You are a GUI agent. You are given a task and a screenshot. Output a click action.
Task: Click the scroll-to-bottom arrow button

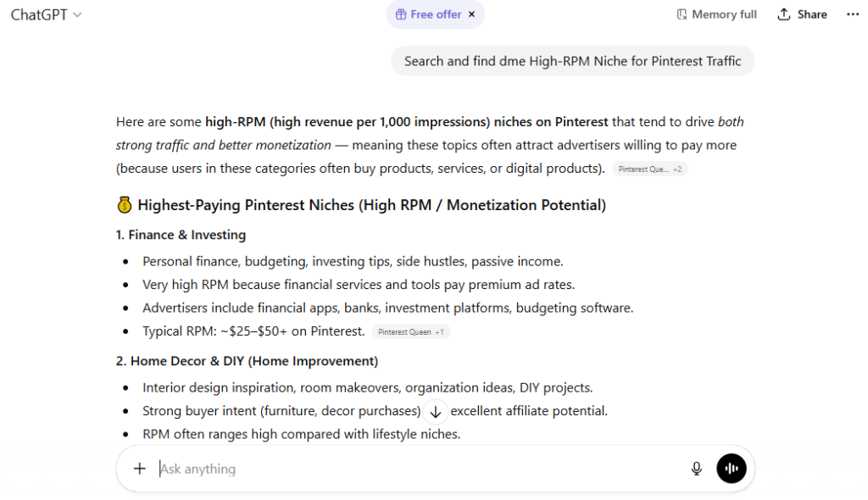click(436, 412)
